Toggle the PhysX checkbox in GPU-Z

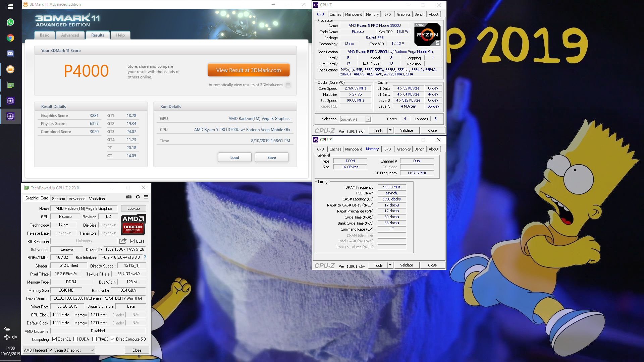94,339
